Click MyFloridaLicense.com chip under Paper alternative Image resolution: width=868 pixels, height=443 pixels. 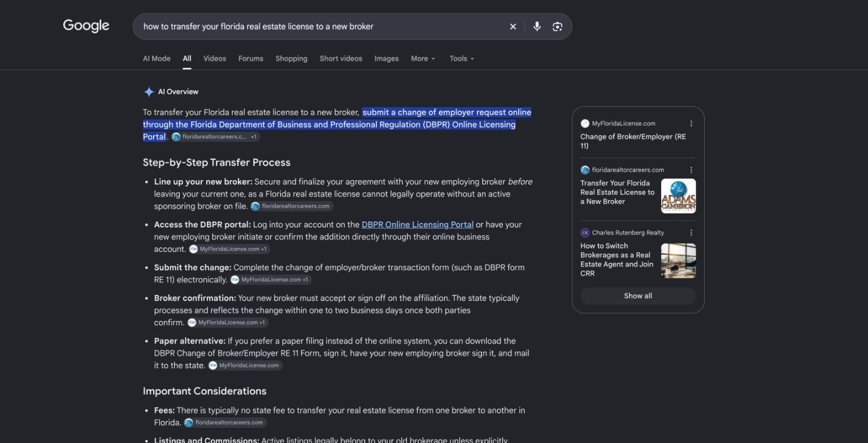point(245,366)
